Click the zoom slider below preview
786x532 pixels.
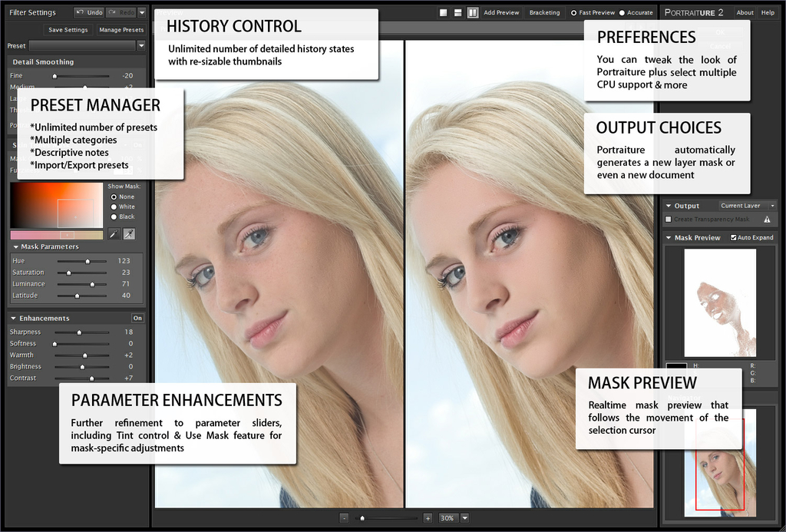[387, 518]
